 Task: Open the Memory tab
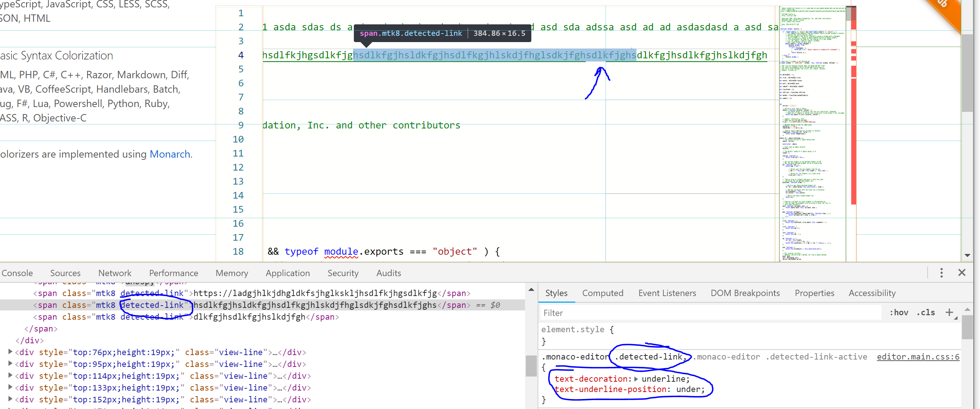click(232, 273)
